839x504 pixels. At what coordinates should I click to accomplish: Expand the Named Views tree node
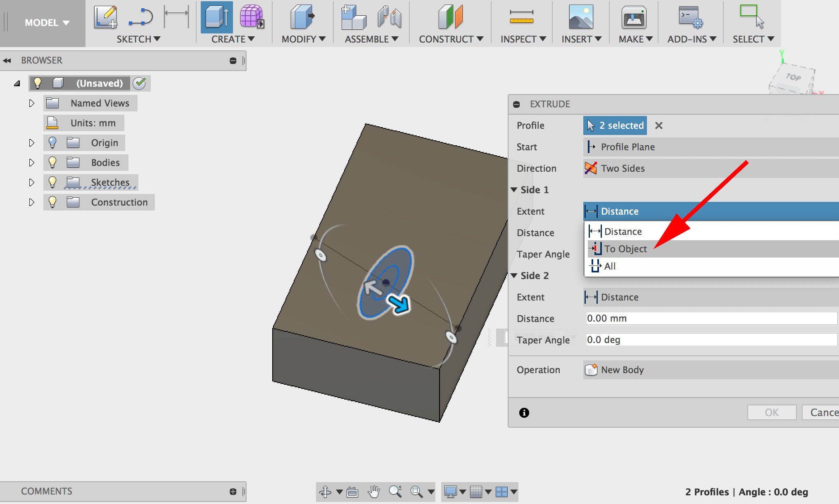coord(31,103)
